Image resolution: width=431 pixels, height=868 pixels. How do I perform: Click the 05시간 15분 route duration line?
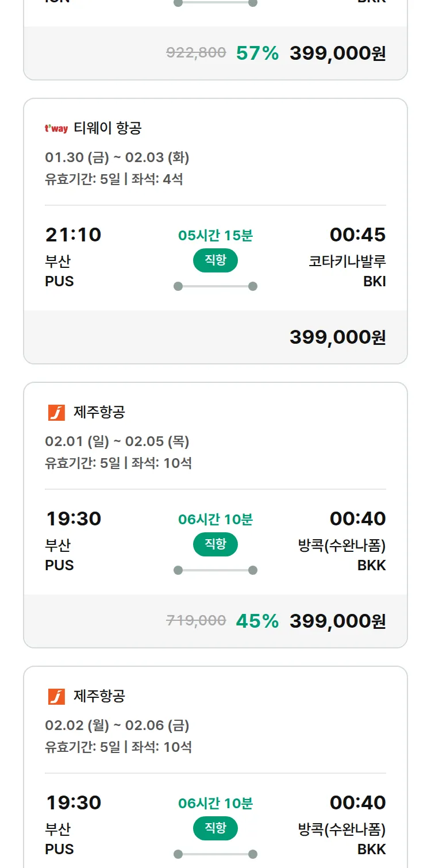coord(215,286)
